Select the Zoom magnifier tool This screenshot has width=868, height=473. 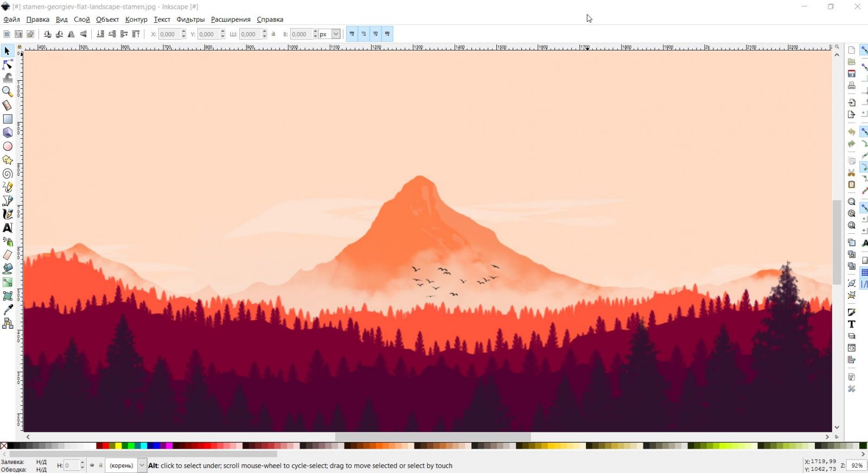pos(8,92)
